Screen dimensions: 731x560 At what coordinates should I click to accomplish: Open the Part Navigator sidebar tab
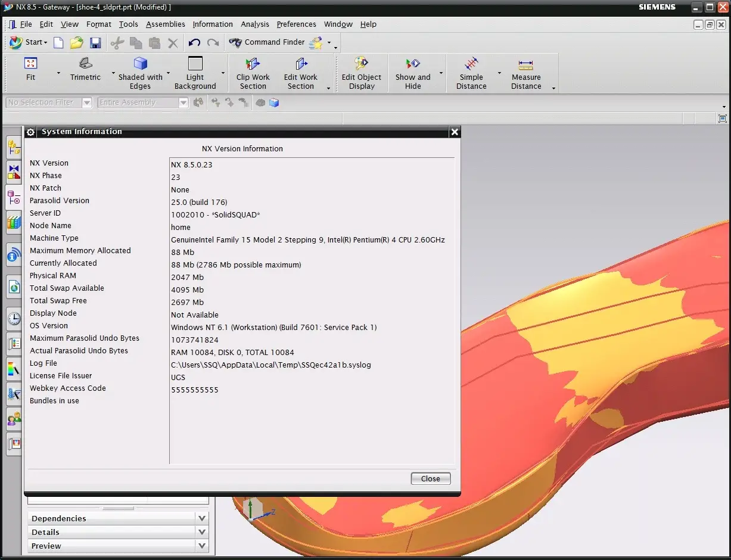click(14, 198)
